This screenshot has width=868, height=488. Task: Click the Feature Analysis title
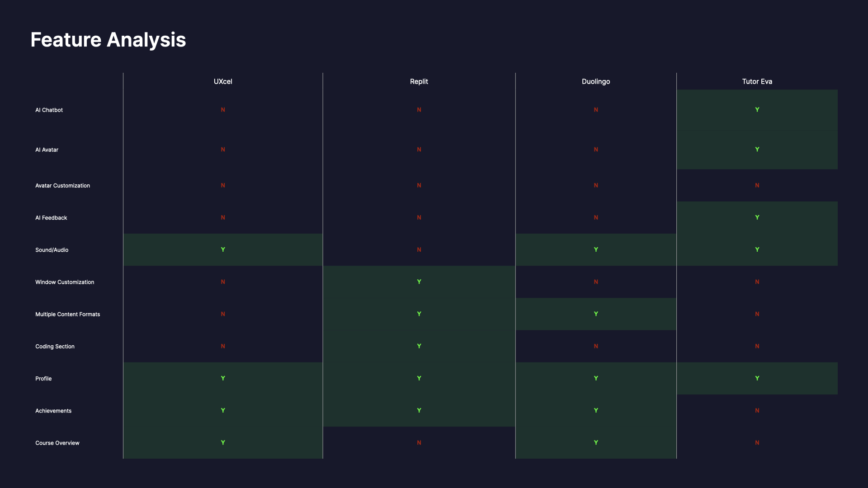[108, 40]
